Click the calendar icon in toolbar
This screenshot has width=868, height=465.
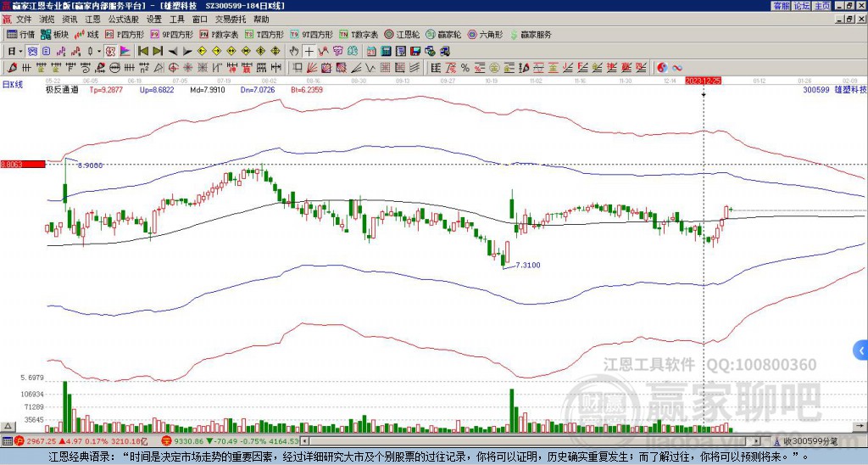371,52
